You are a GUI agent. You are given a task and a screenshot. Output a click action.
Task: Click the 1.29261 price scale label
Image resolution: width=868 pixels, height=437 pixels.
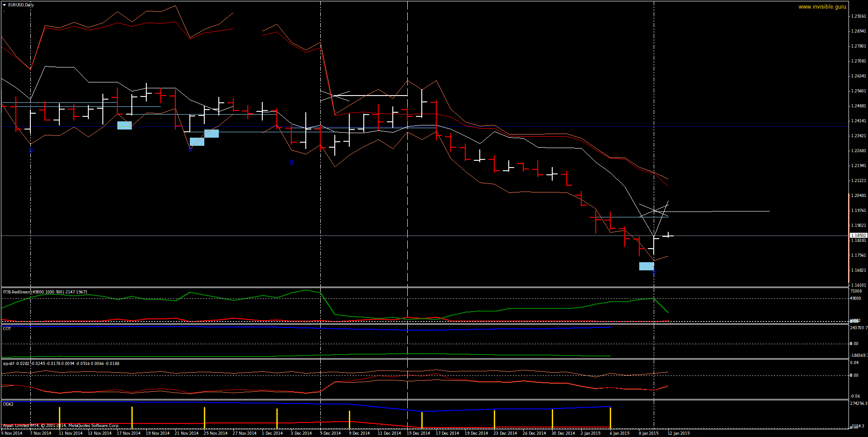[x=858, y=16]
